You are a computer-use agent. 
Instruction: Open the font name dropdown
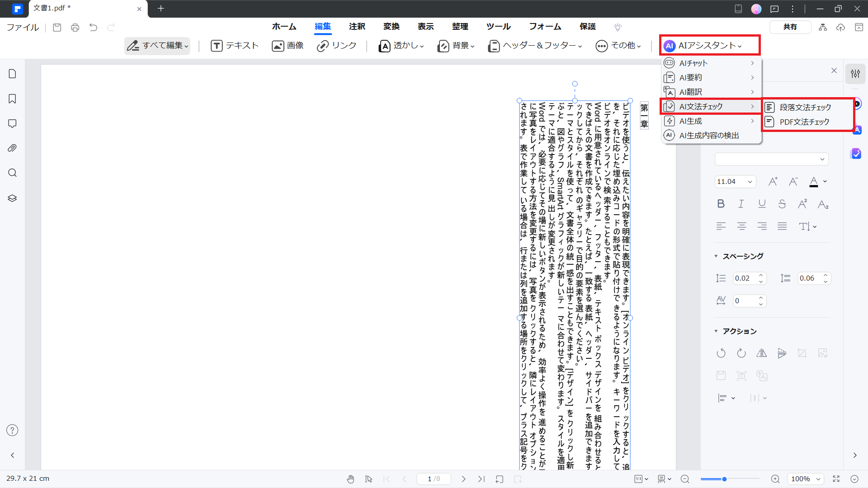click(772, 159)
